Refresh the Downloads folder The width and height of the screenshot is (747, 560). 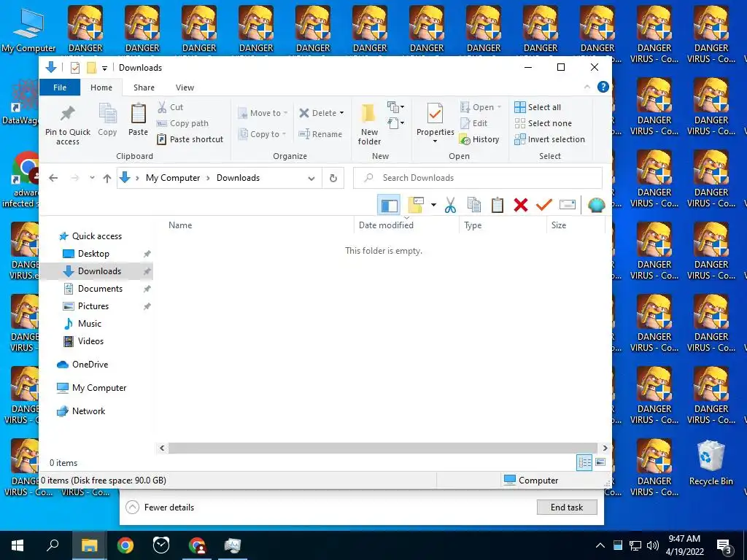coord(333,178)
